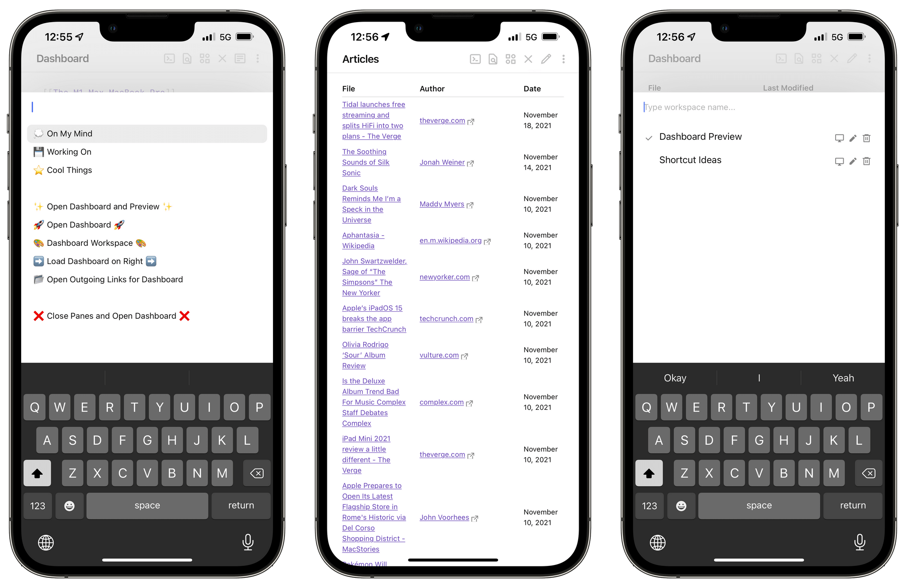Click the close X icon in Articles toolbar

(528, 59)
